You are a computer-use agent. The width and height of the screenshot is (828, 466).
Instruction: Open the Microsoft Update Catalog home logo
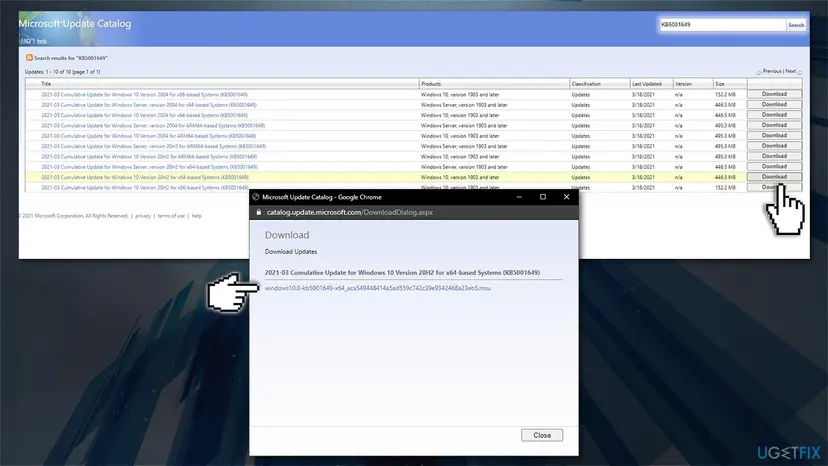(x=75, y=24)
